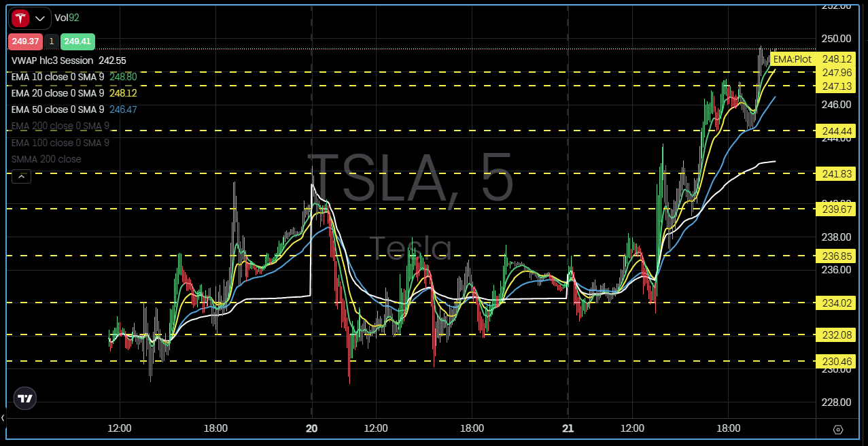Enable the dimmed SMMA 200 close indicator

pyautogui.click(x=46, y=159)
